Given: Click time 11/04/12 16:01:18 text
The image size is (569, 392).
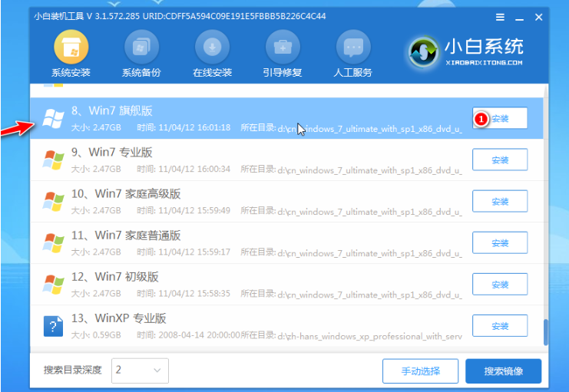Looking at the screenshot, I should [x=194, y=127].
